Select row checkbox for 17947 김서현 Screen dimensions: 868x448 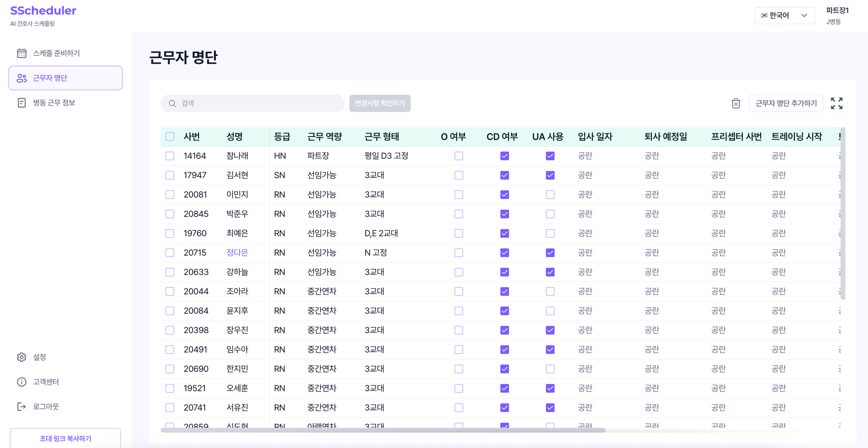[170, 175]
